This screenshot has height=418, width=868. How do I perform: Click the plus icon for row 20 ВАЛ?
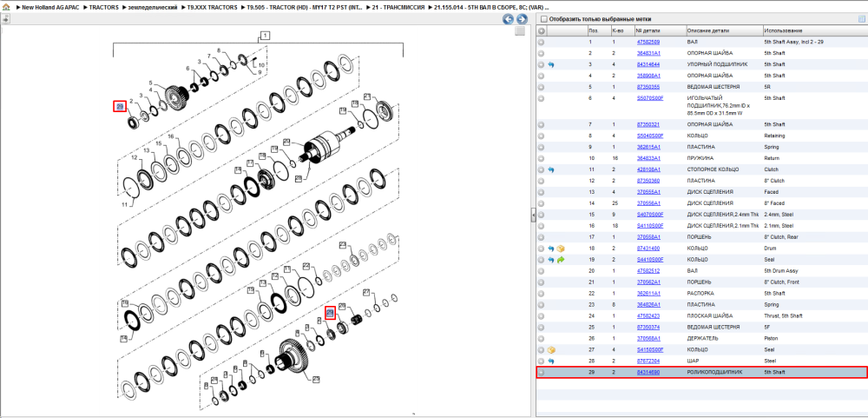542,270
